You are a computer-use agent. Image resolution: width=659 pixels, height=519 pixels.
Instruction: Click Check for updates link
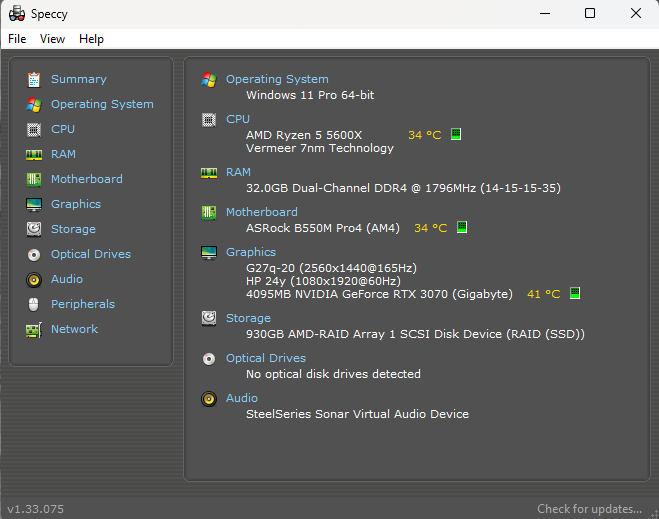(589, 509)
